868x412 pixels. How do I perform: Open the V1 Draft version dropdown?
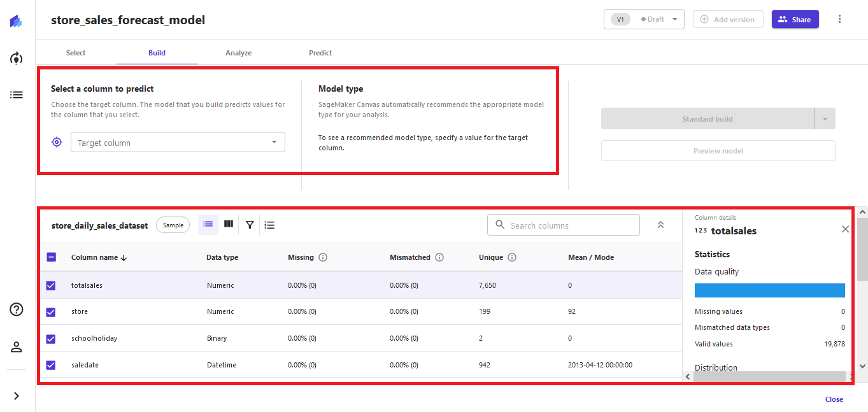pos(644,19)
